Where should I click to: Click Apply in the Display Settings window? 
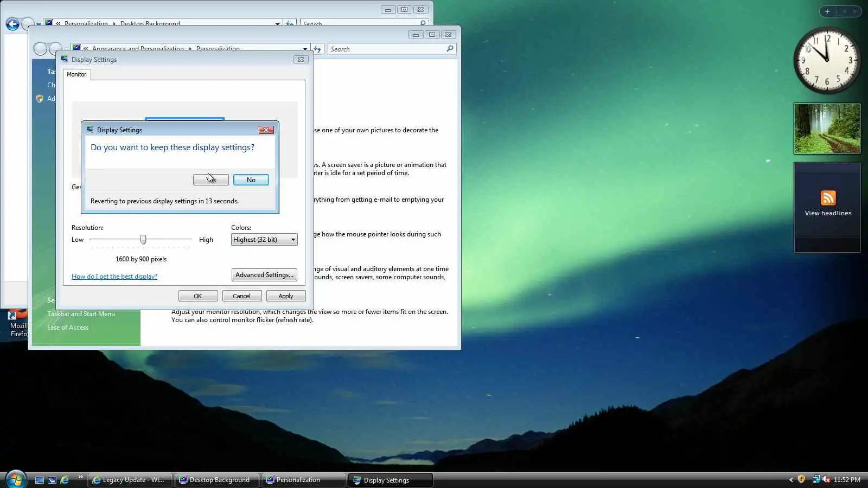tap(286, 296)
